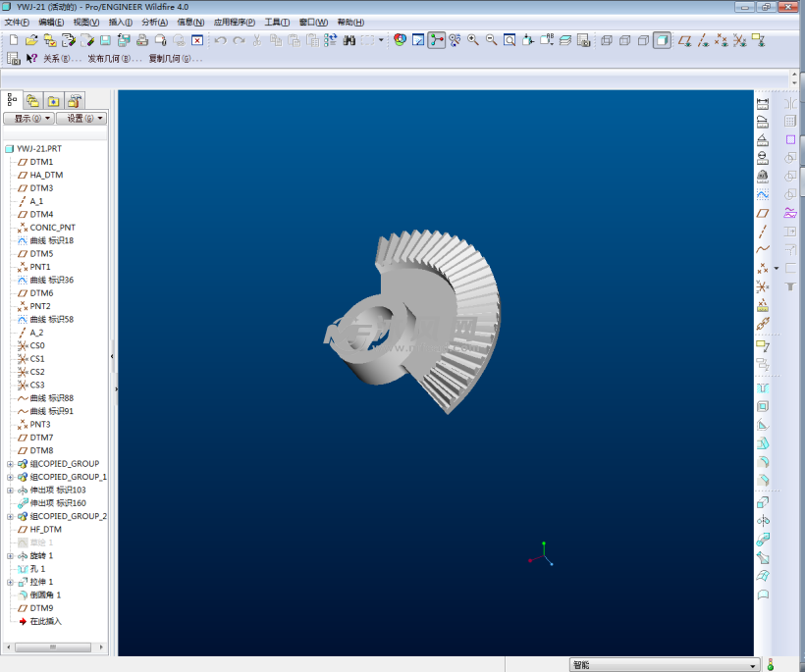Click the Shell feature tool
Screen dimensions: 805x672
[x=763, y=406]
